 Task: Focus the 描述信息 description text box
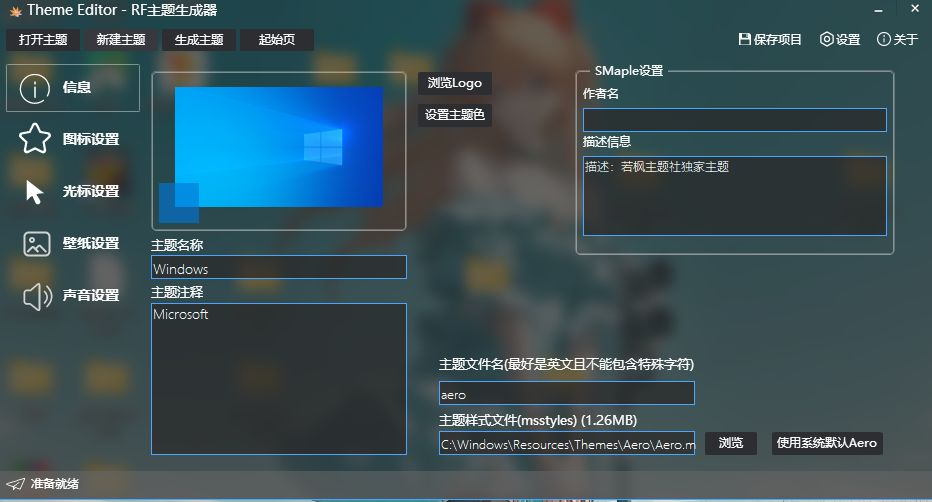pos(735,196)
